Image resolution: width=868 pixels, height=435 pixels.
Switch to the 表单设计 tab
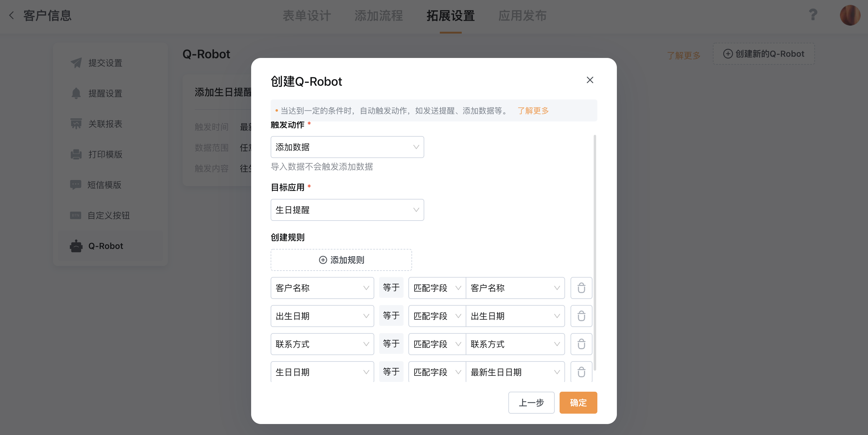point(307,16)
